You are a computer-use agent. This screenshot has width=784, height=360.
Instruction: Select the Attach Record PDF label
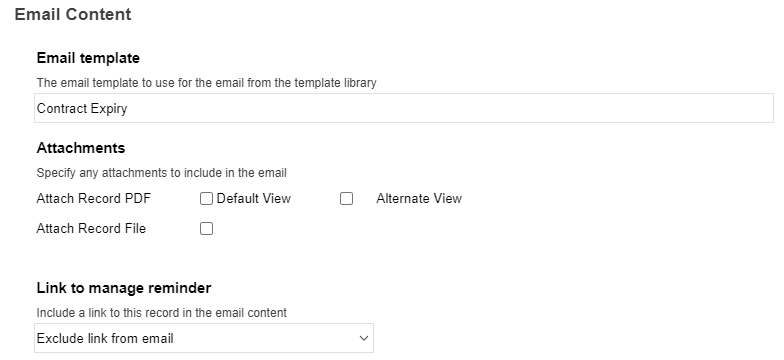[94, 198]
